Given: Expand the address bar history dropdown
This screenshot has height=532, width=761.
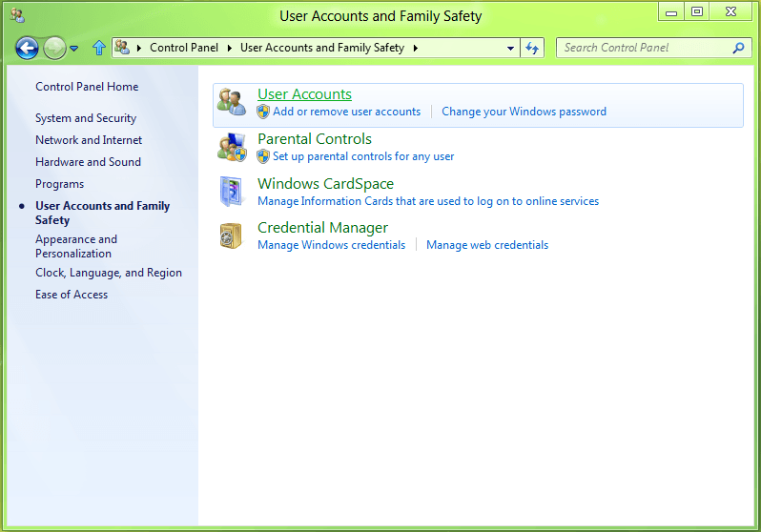Looking at the screenshot, I should (x=512, y=48).
